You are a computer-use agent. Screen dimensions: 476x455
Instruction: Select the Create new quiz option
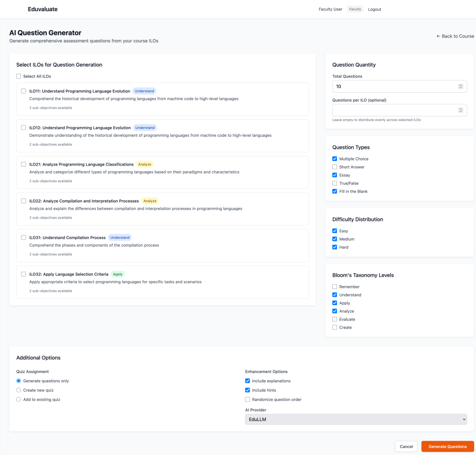pos(19,390)
